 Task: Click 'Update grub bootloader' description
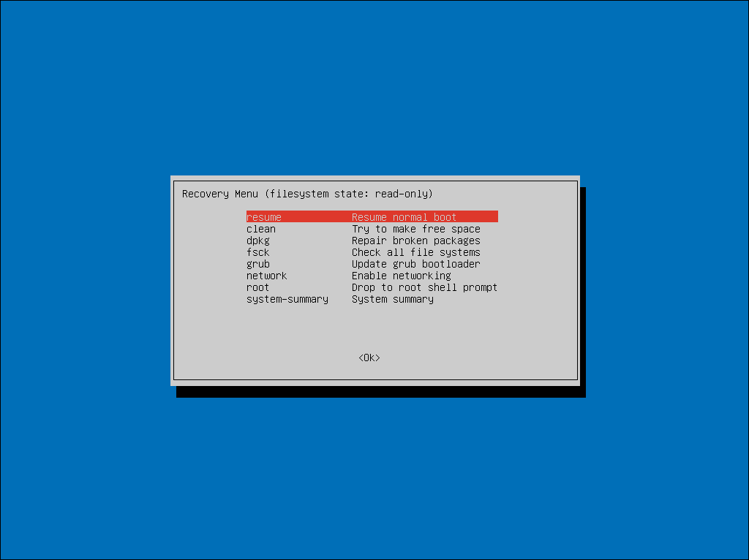point(416,264)
